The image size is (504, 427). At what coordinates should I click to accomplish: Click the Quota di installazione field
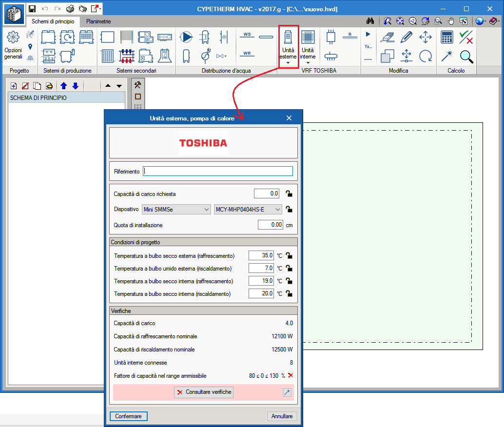tap(271, 225)
